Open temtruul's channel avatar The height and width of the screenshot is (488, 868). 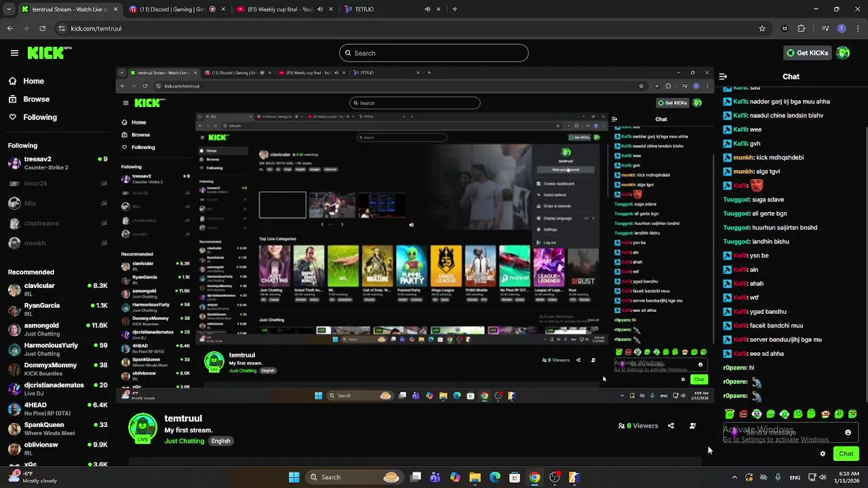point(143,429)
